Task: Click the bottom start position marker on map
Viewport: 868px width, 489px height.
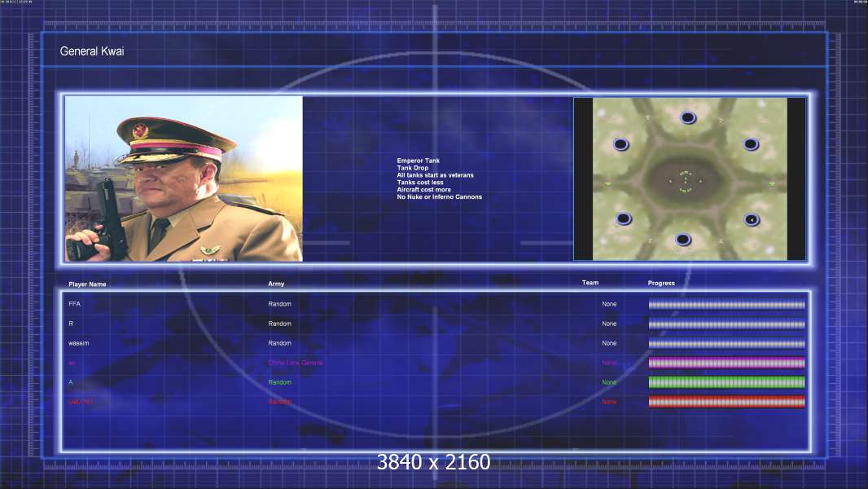Action: [683, 240]
